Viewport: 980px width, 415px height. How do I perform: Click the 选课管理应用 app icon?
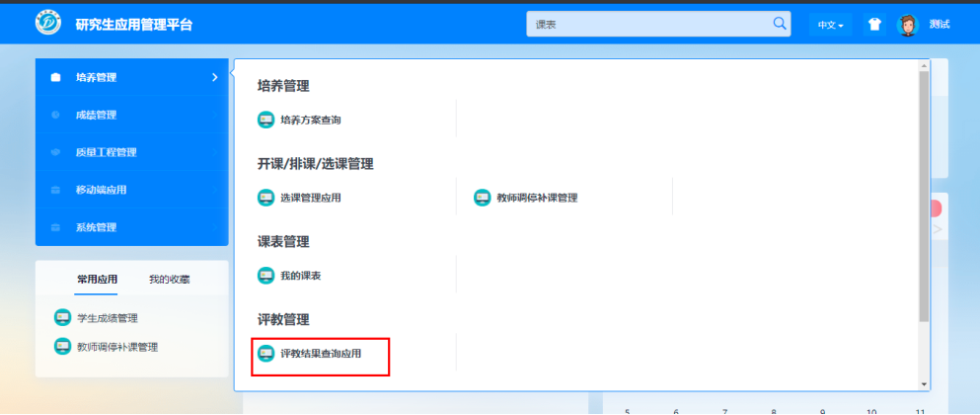coord(265,198)
